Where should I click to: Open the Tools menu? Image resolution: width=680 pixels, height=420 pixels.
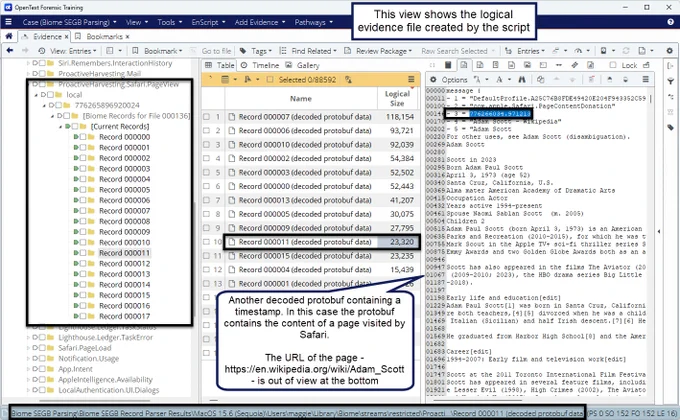click(x=170, y=22)
